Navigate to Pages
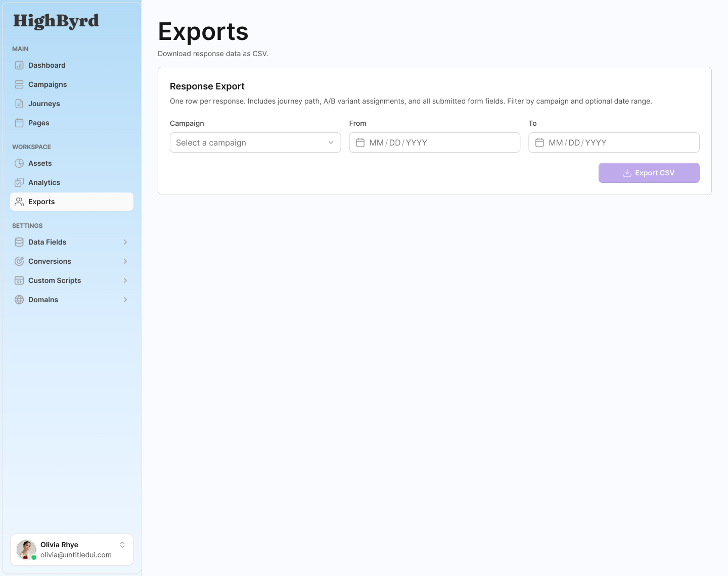Viewport: 728px width, 576px height. pyautogui.click(x=72, y=123)
